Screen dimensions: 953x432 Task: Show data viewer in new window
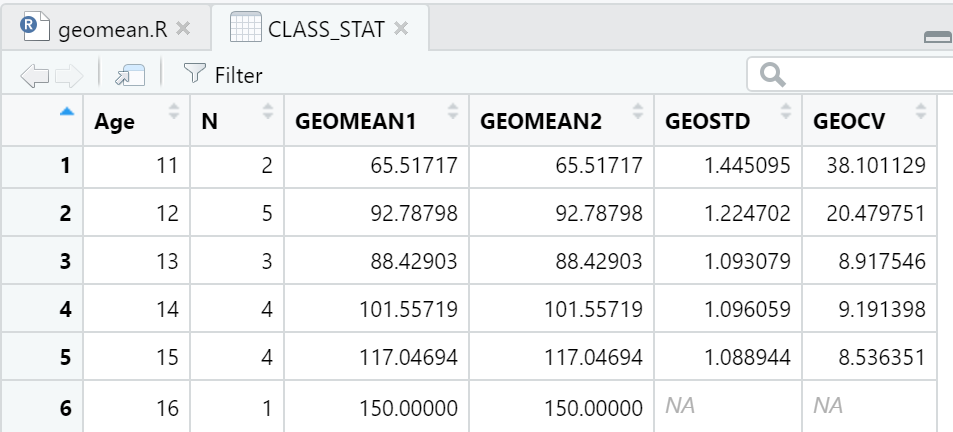point(130,75)
